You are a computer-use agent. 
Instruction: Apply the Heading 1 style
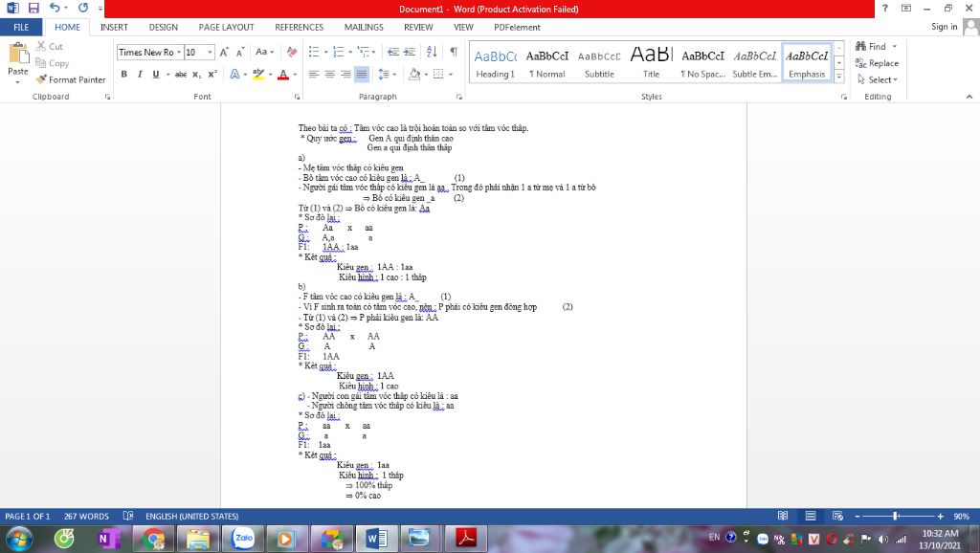pos(496,63)
